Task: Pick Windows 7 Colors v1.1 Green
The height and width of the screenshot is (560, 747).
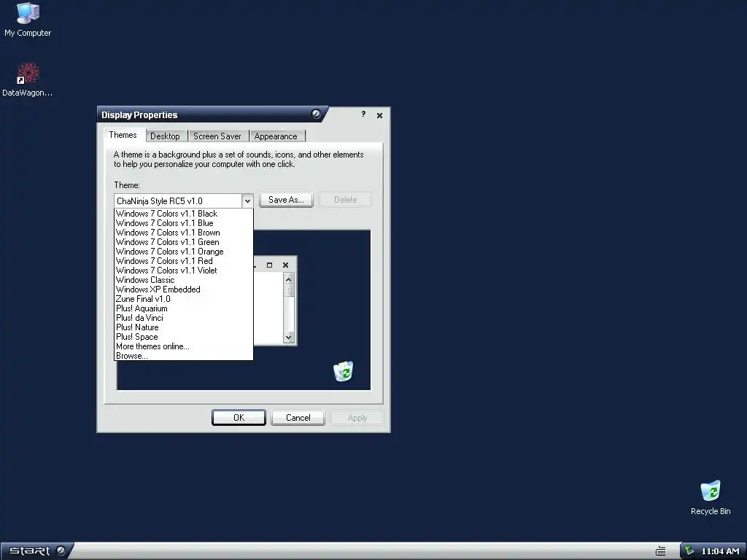Action: tap(183, 242)
